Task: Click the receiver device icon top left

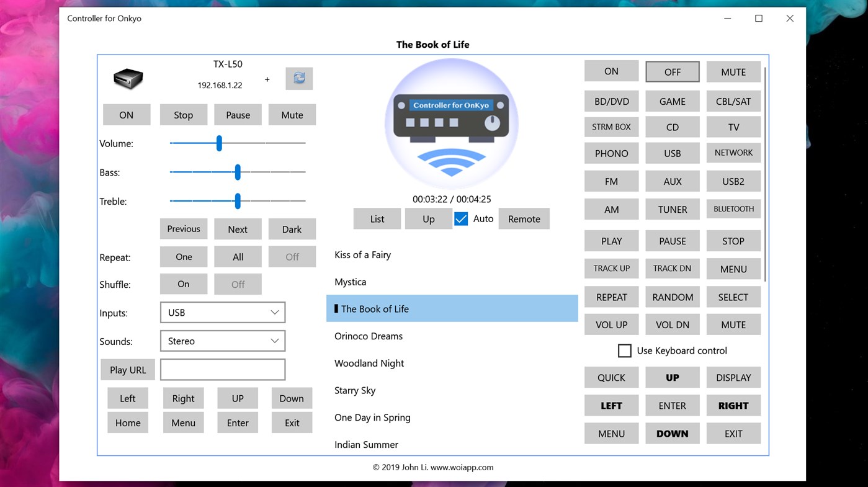Action: (x=128, y=79)
